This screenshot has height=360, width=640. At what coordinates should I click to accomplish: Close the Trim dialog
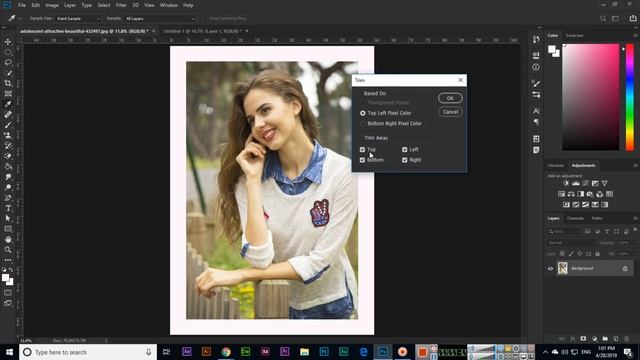click(460, 80)
